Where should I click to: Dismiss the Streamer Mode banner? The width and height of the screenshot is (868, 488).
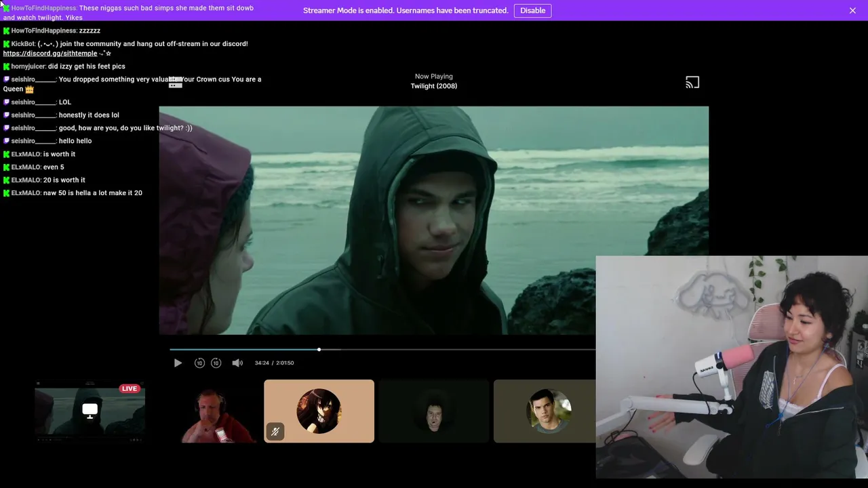click(x=852, y=10)
